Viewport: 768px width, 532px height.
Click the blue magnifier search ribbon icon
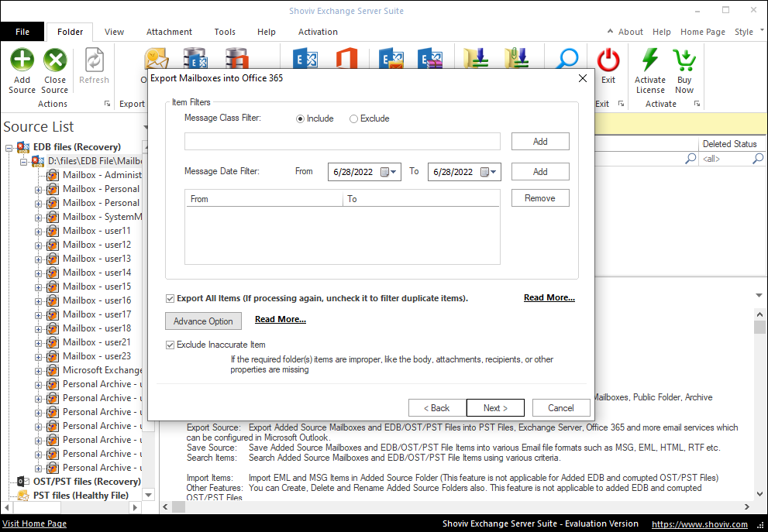tap(568, 58)
